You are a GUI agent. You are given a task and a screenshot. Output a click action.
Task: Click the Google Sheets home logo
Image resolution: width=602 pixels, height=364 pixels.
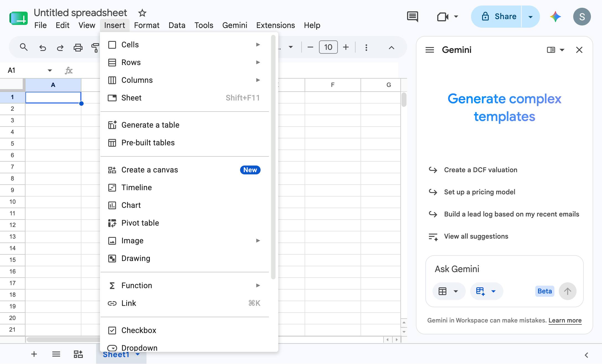tap(19, 19)
